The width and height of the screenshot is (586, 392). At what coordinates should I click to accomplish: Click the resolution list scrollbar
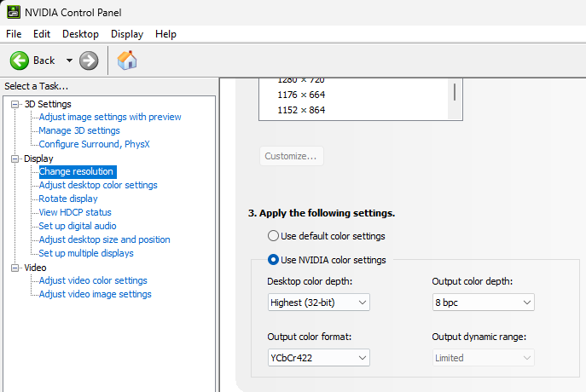coord(455,92)
